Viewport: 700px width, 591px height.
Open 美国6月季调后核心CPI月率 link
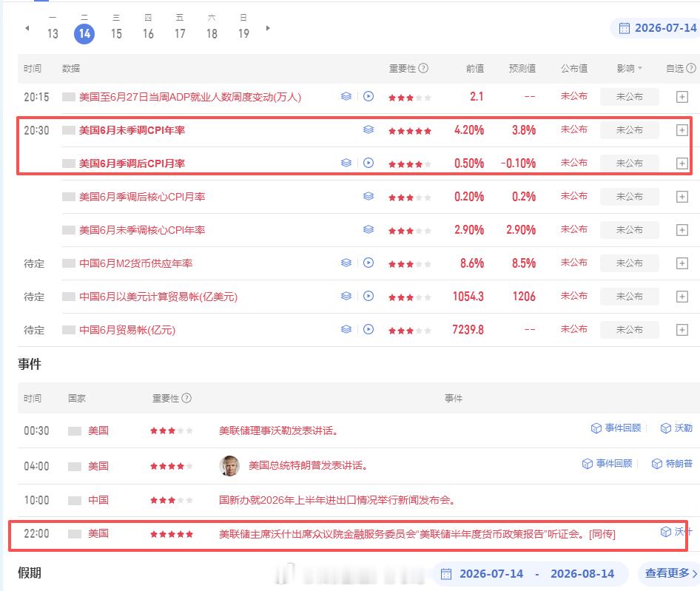pos(142,197)
